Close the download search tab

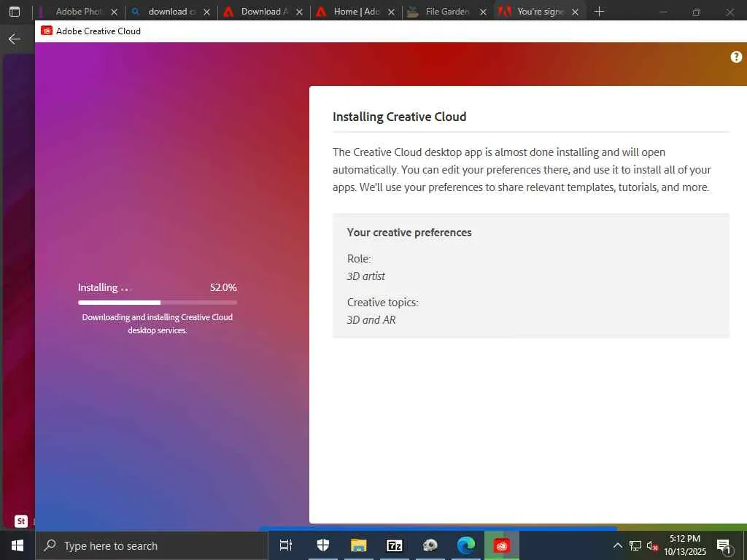[206, 12]
